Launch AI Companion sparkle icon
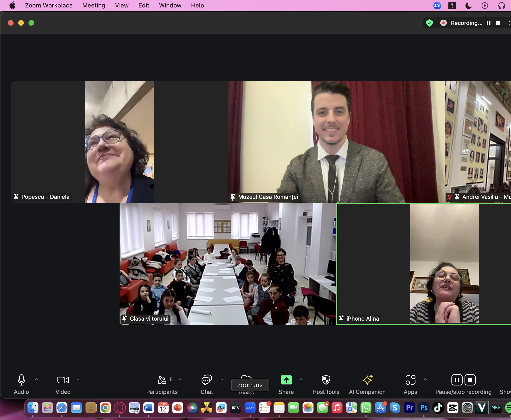Image resolution: width=511 pixels, height=420 pixels. pos(367,380)
